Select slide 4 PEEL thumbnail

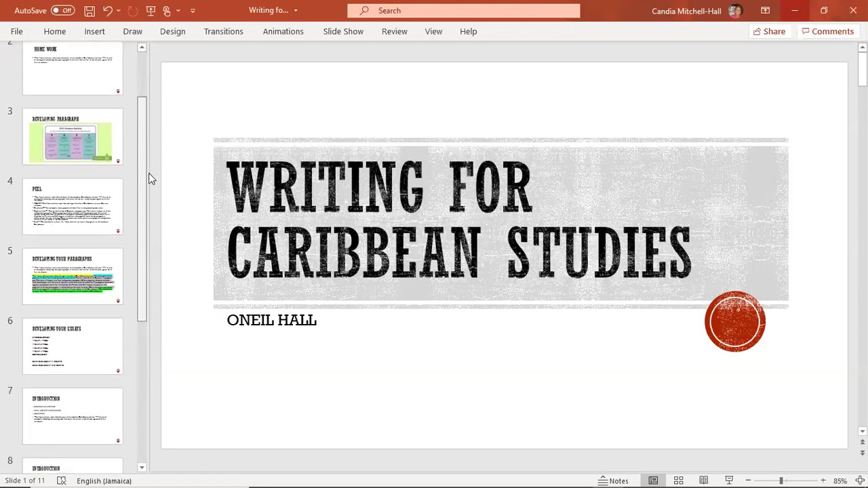73,206
